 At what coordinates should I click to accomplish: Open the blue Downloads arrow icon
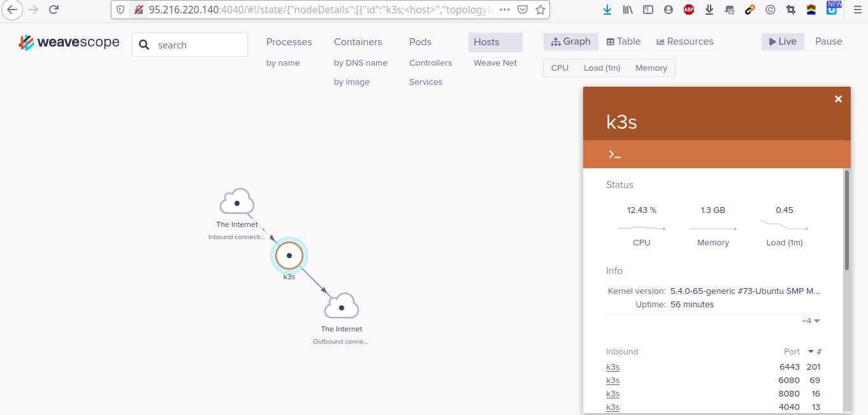[607, 10]
